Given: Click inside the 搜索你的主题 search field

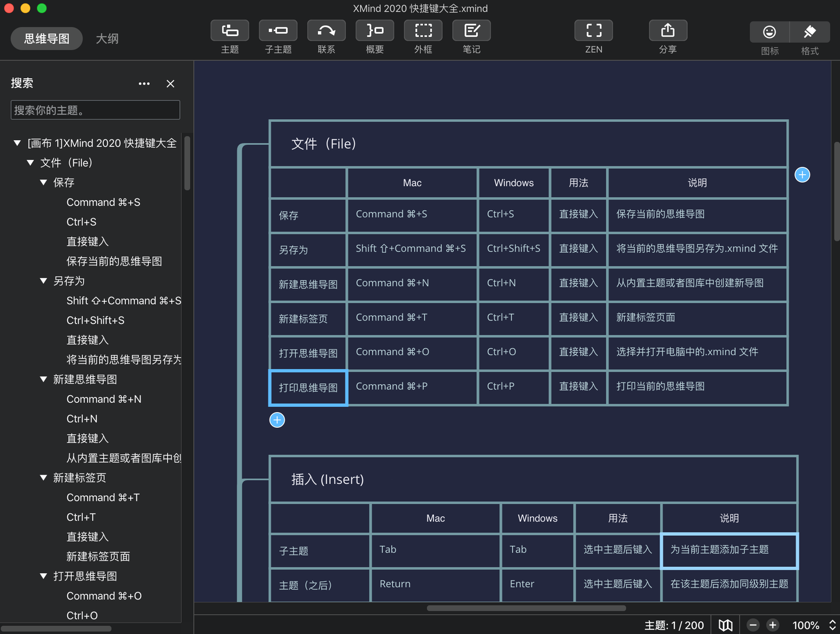Looking at the screenshot, I should click(x=95, y=110).
